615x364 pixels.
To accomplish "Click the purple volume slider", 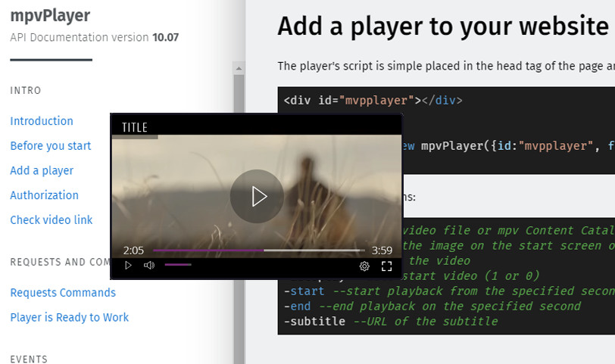I will (178, 265).
